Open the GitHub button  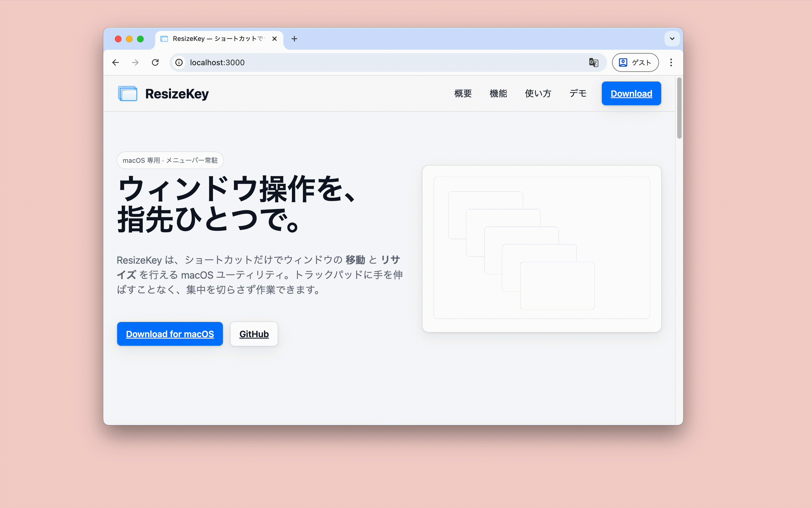(254, 334)
